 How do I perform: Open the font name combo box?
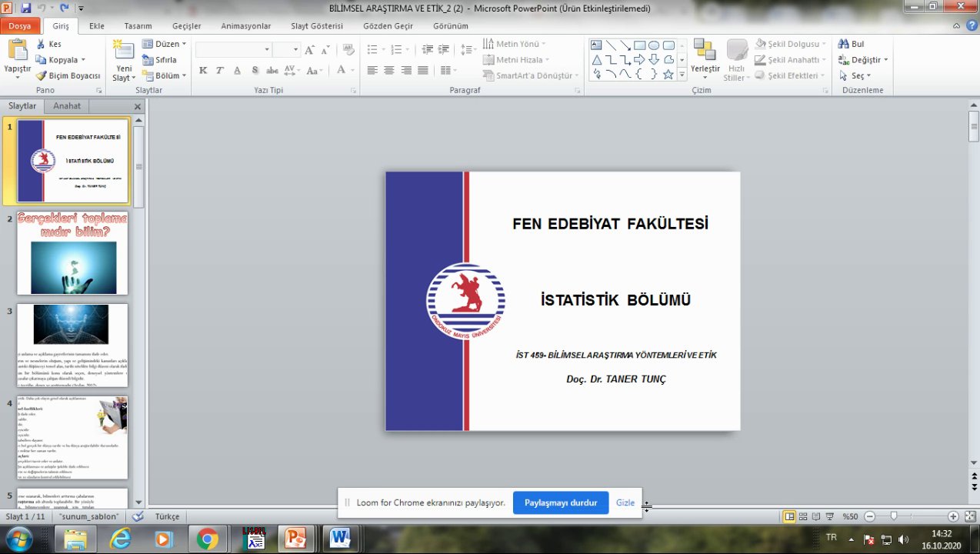pyautogui.click(x=233, y=49)
